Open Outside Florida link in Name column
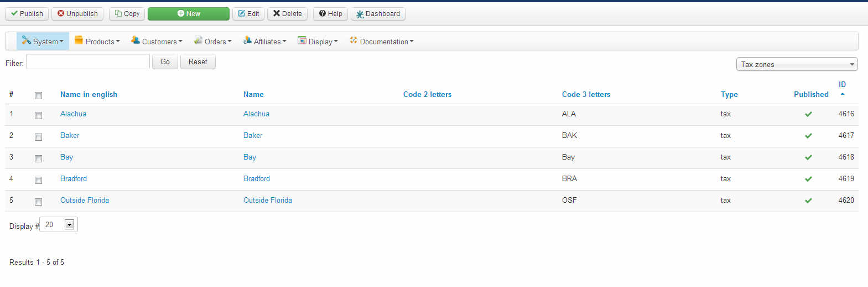Viewport: 868px width, 287px height. [268, 200]
